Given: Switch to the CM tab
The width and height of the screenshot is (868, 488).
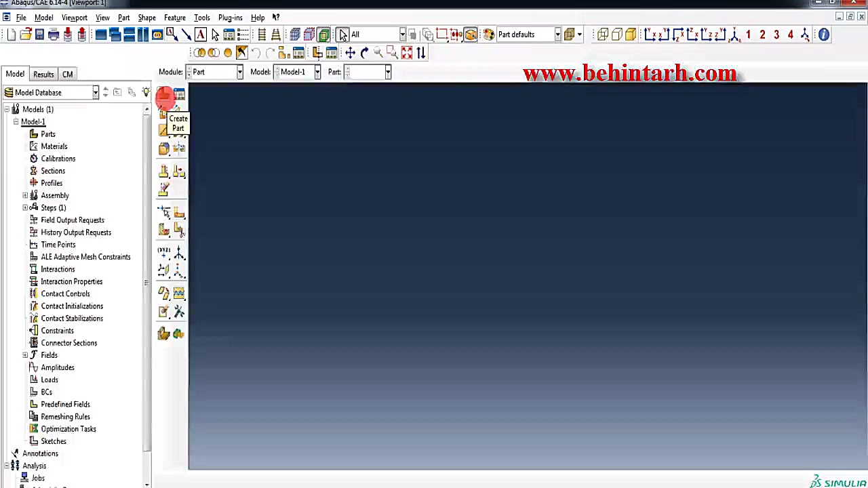Looking at the screenshot, I should [x=68, y=74].
